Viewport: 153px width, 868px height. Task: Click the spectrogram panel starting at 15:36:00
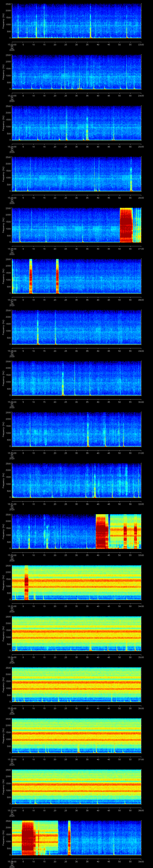click(x=76, y=735)
